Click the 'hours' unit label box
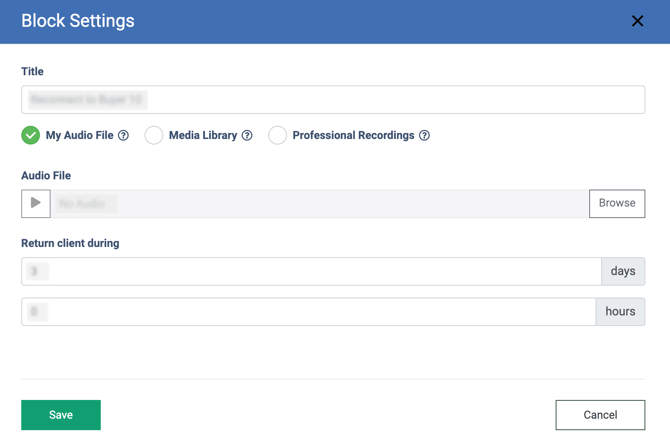The image size is (670, 448). coord(620,311)
